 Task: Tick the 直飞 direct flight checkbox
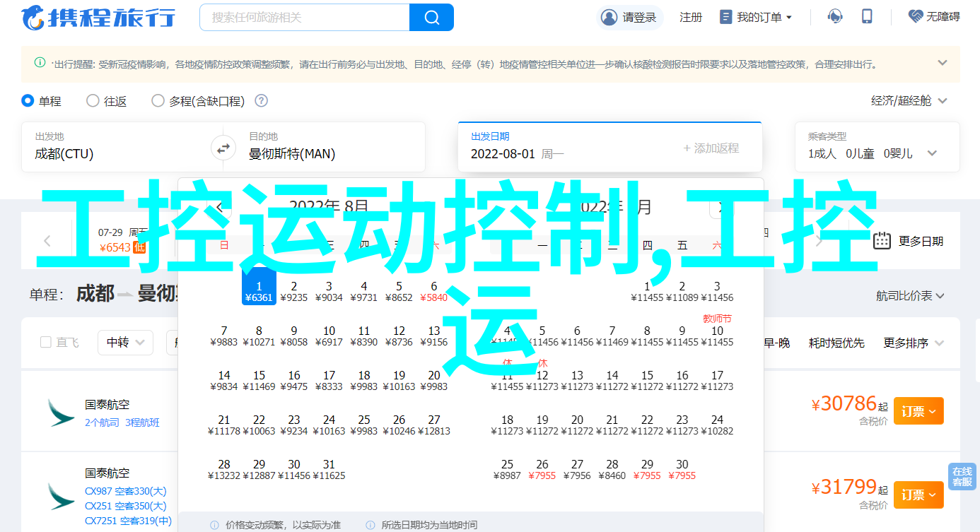pyautogui.click(x=46, y=343)
